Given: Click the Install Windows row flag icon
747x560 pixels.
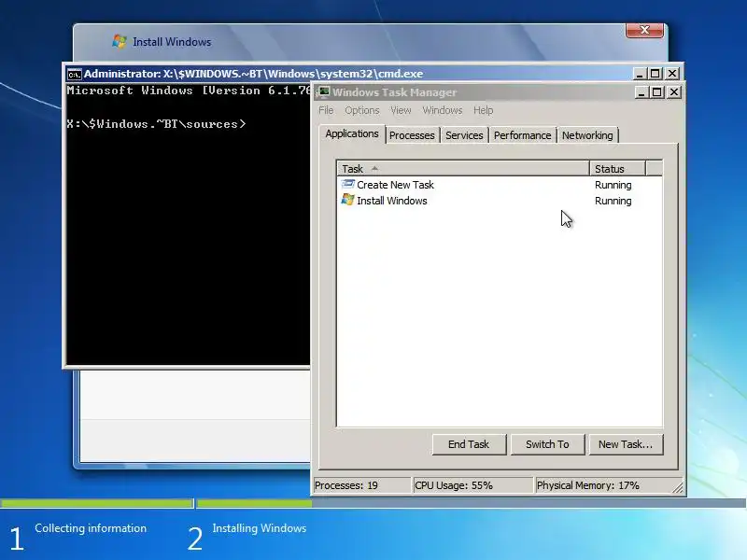Looking at the screenshot, I should click(347, 200).
